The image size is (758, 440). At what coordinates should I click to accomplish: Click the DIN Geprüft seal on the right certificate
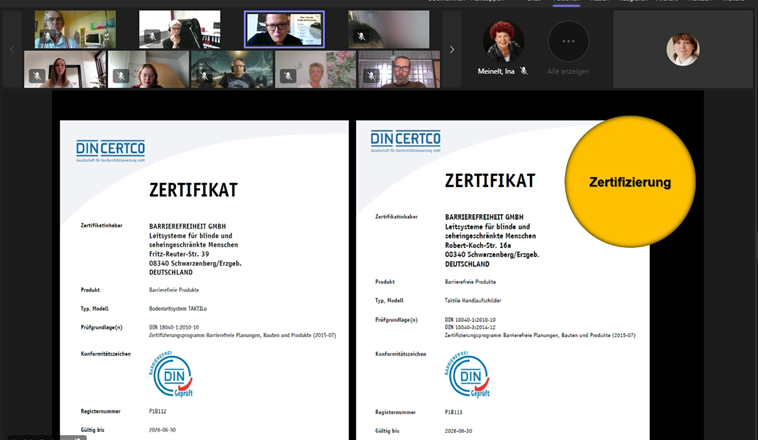point(468,374)
